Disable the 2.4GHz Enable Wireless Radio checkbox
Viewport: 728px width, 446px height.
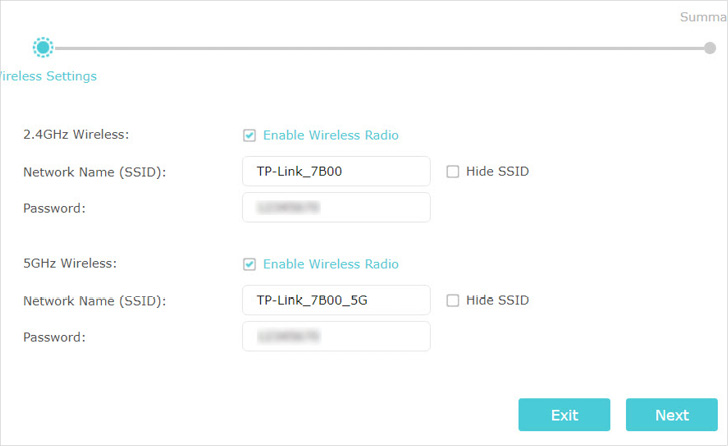pos(249,135)
